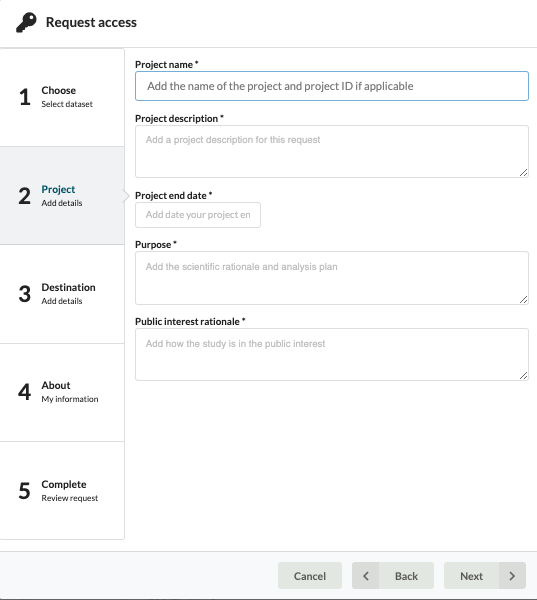Focus the Project name input field
This screenshot has width=537, height=600.
click(x=332, y=86)
